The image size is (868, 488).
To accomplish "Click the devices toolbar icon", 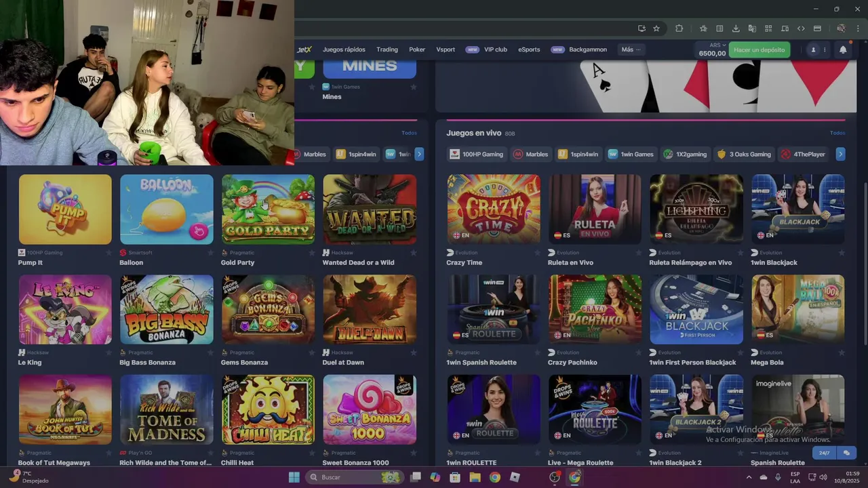I will click(x=785, y=28).
